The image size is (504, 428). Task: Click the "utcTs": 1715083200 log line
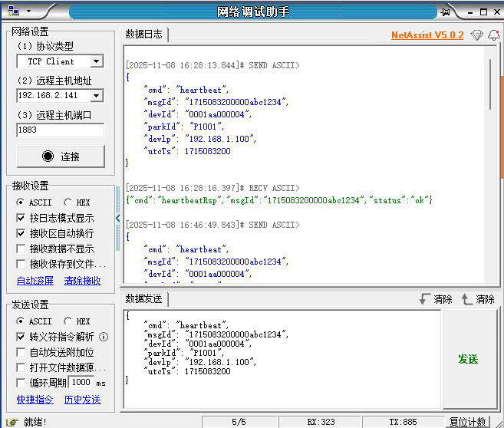click(x=187, y=151)
